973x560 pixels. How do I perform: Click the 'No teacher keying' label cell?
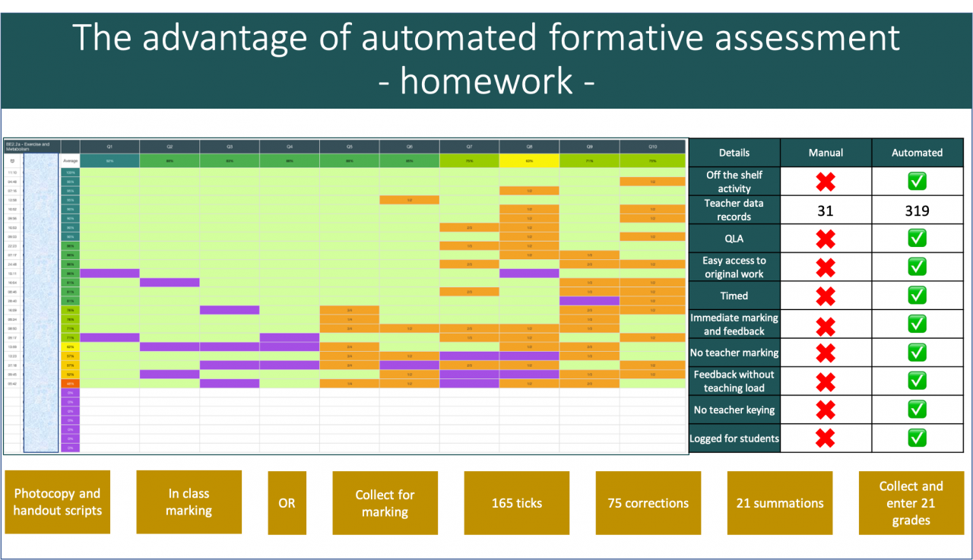[x=734, y=410]
